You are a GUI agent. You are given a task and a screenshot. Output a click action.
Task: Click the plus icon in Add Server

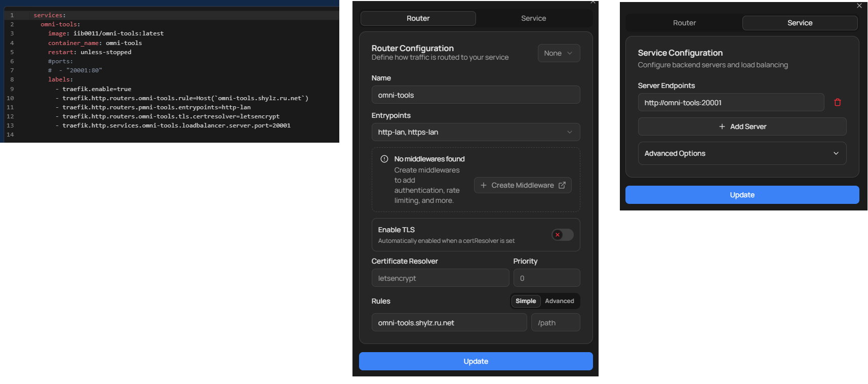[x=722, y=126]
